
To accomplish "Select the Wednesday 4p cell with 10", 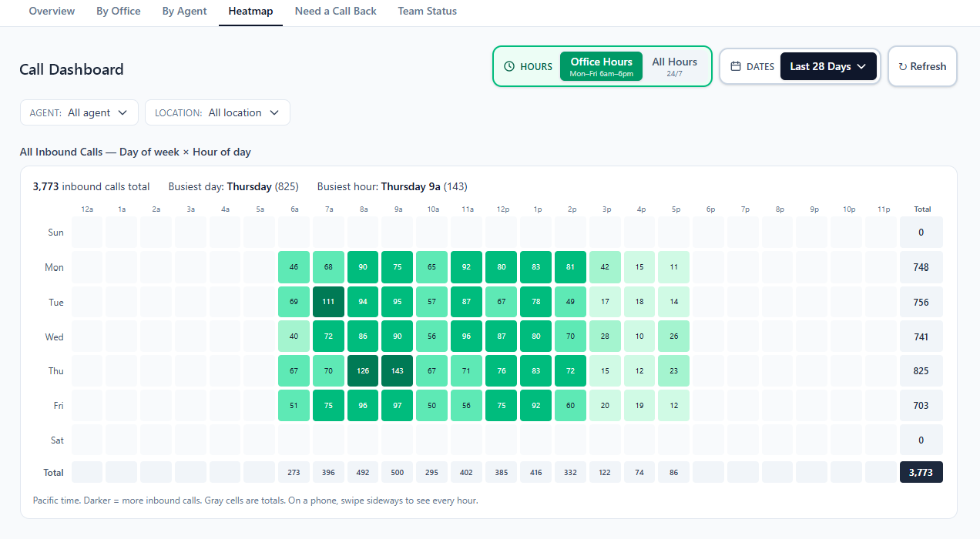I will 639,336.
